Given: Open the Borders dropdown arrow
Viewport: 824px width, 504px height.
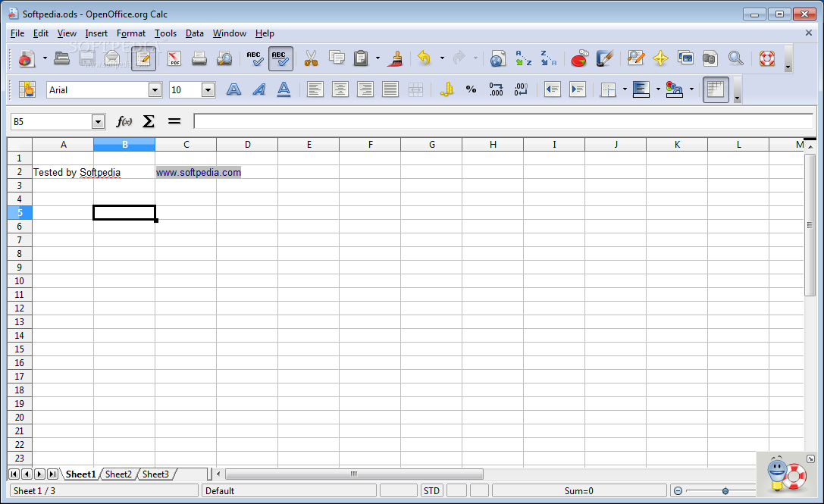Looking at the screenshot, I should click(x=625, y=89).
